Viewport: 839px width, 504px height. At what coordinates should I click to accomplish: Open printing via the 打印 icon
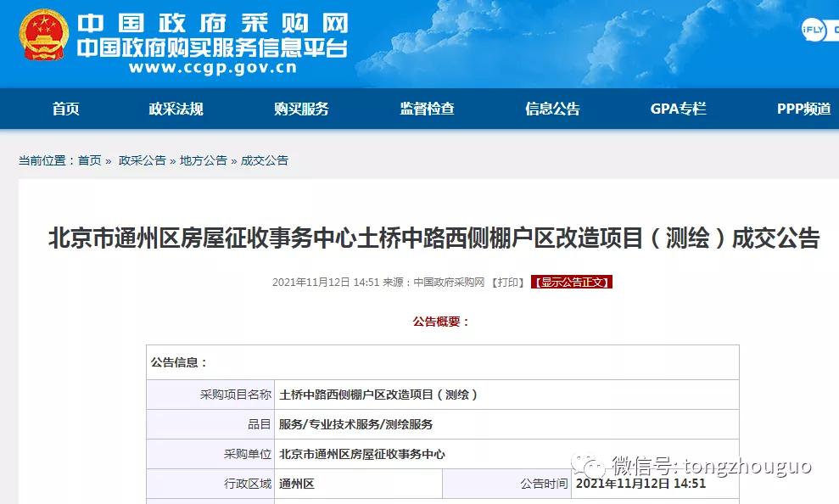click(x=506, y=283)
